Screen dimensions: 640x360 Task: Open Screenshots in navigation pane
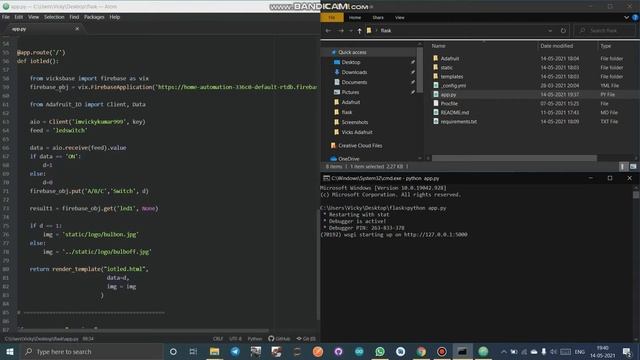(355, 122)
